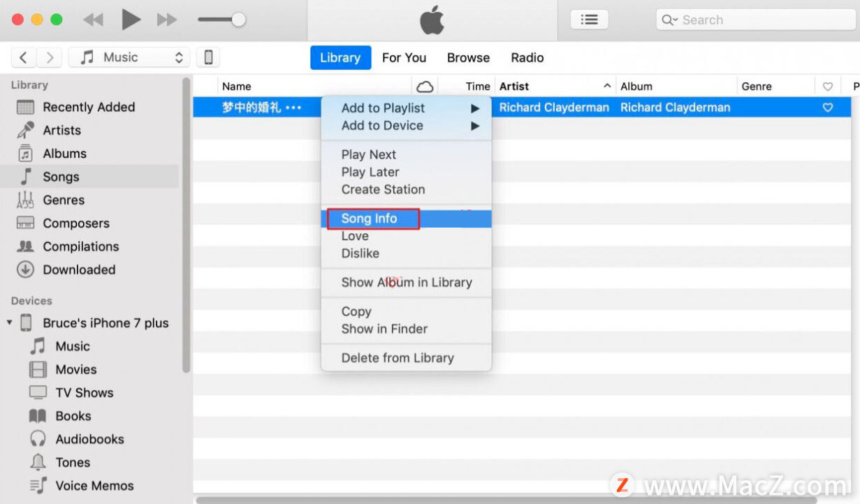Screen dimensions: 860x504
Task: Select Show Album in Library
Action: (x=407, y=282)
